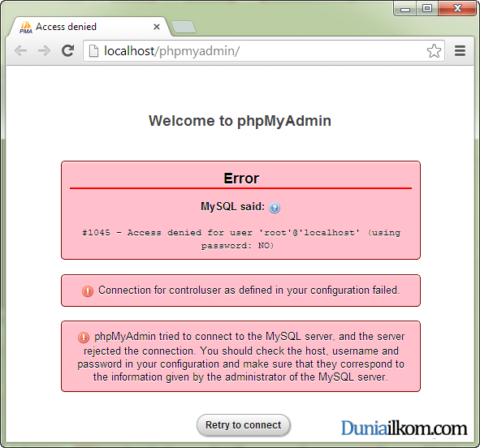480x448 pixels.
Task: Click the page icon in the address bar
Action: [x=93, y=51]
